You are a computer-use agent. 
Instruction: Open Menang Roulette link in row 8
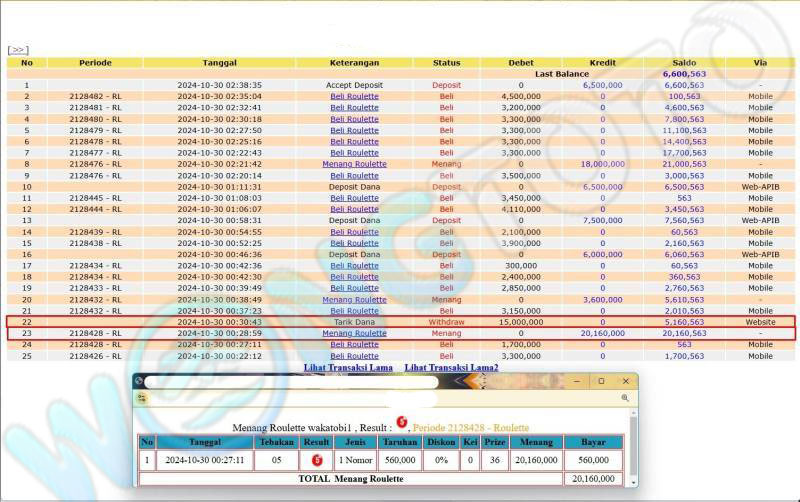click(x=354, y=164)
